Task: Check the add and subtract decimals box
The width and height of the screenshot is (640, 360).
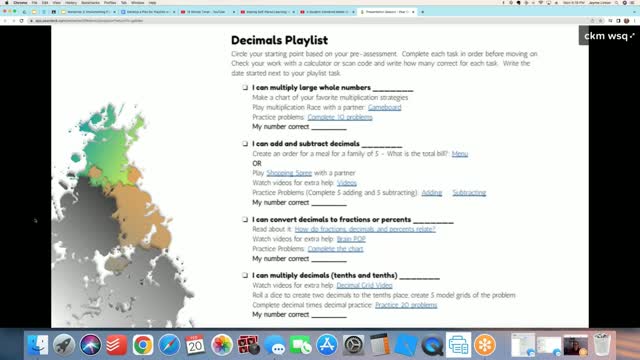Action: pos(245,144)
